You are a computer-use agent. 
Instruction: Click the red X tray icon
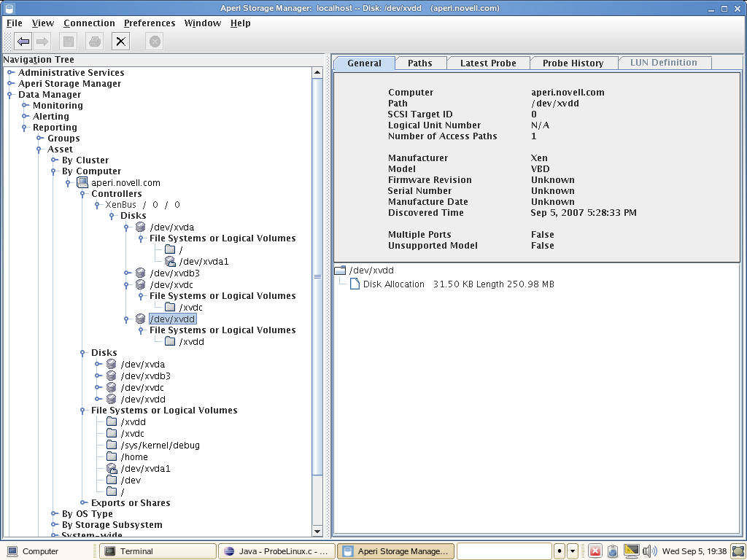tap(595, 551)
